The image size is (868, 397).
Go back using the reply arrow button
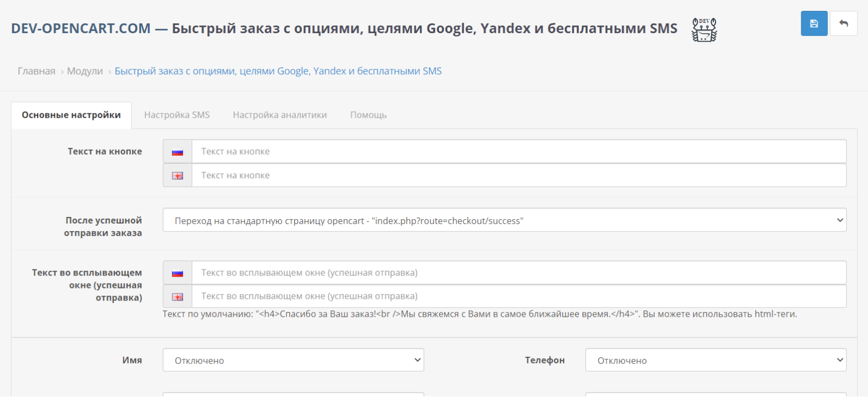click(x=844, y=23)
